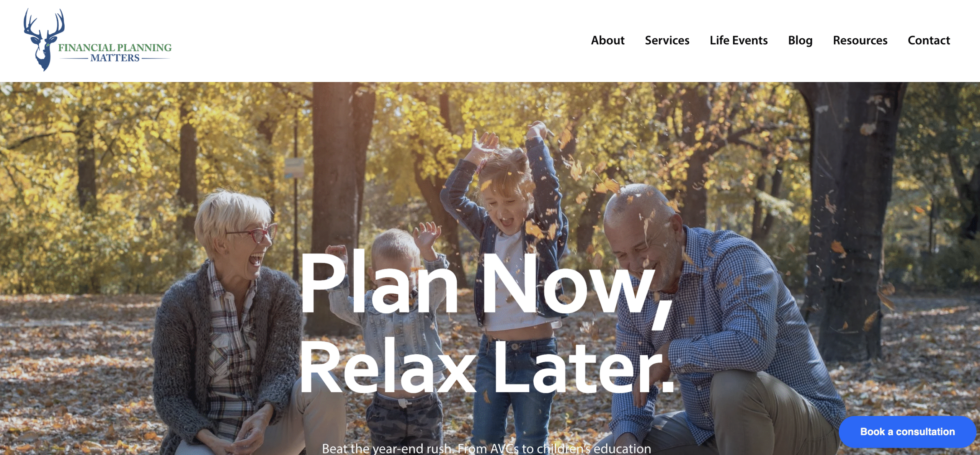Open the Services navigation item
Image resolution: width=980 pixels, height=455 pixels.
[x=667, y=40]
